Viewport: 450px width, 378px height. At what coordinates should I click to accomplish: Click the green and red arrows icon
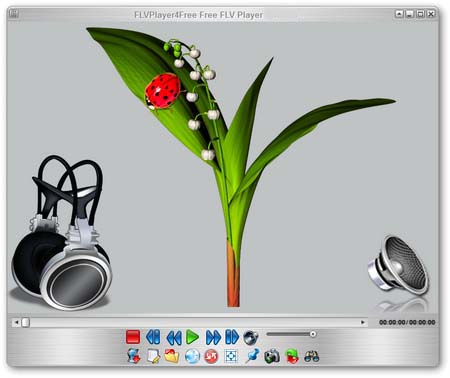click(x=292, y=356)
